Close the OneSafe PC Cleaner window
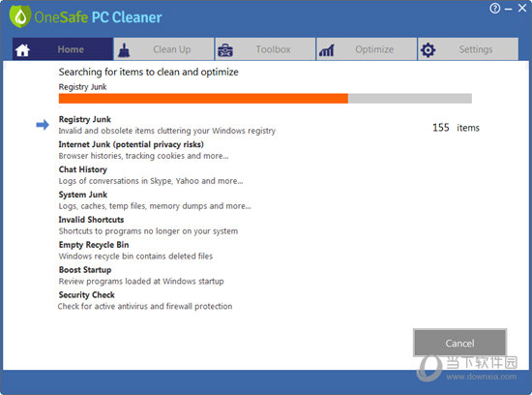Viewport: 532px width, 395px height. pyautogui.click(x=522, y=8)
